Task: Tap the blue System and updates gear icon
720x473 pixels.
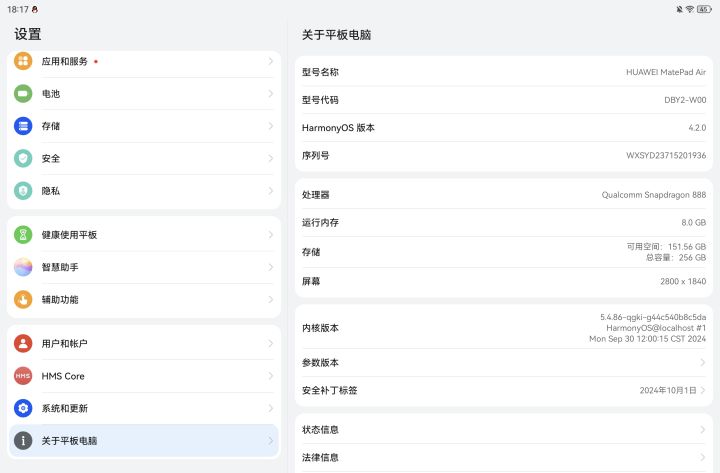Action: pyautogui.click(x=23, y=408)
